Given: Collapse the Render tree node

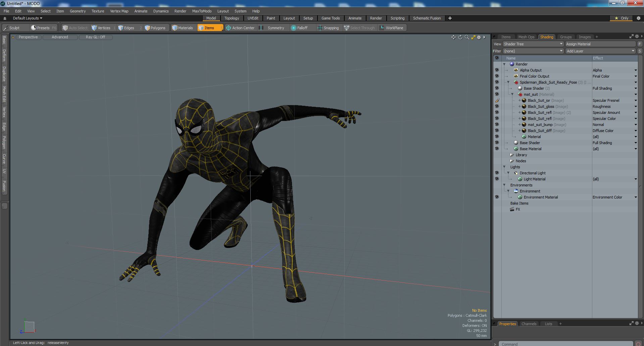Looking at the screenshot, I should pyautogui.click(x=504, y=64).
